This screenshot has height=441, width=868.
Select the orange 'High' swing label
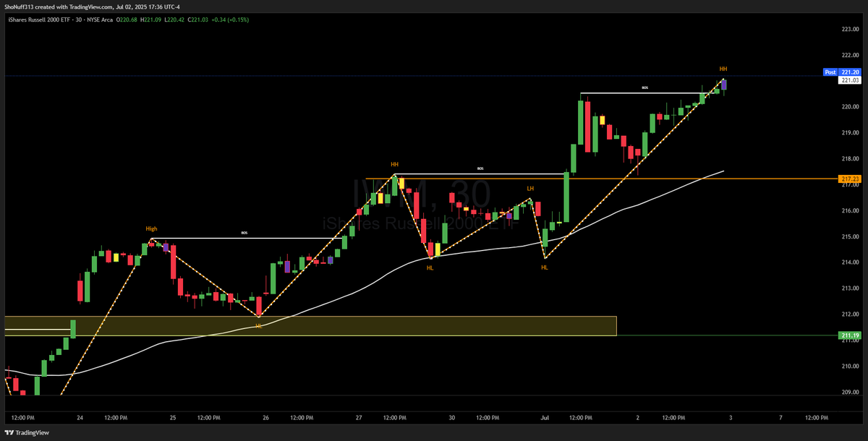tap(151, 228)
